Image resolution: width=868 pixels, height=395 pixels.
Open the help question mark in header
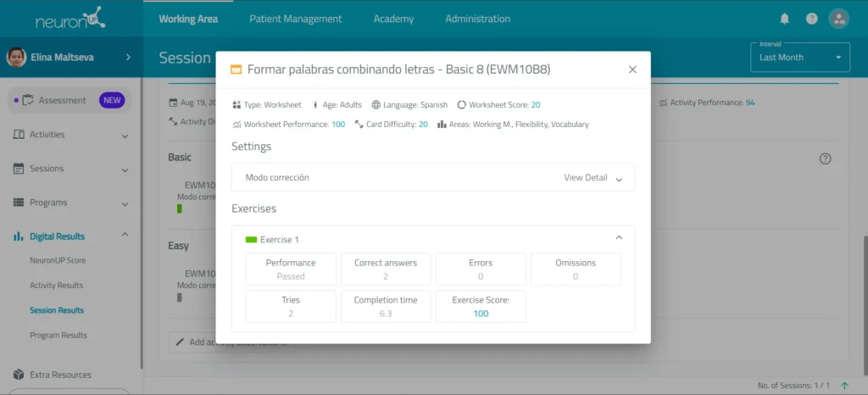coord(811,19)
